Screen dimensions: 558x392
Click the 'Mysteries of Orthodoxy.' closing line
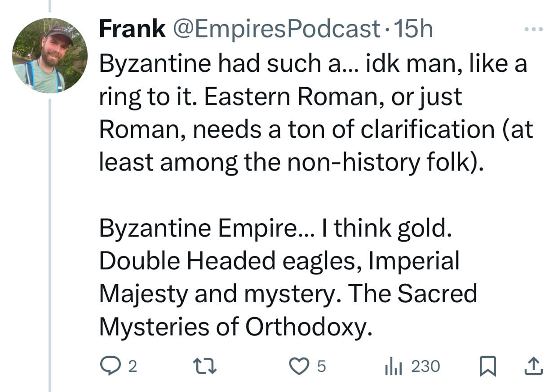tap(235, 327)
